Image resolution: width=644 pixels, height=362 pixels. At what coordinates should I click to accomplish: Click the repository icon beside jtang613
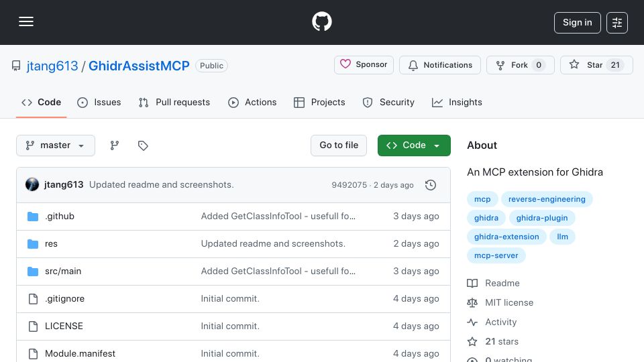[x=16, y=66]
